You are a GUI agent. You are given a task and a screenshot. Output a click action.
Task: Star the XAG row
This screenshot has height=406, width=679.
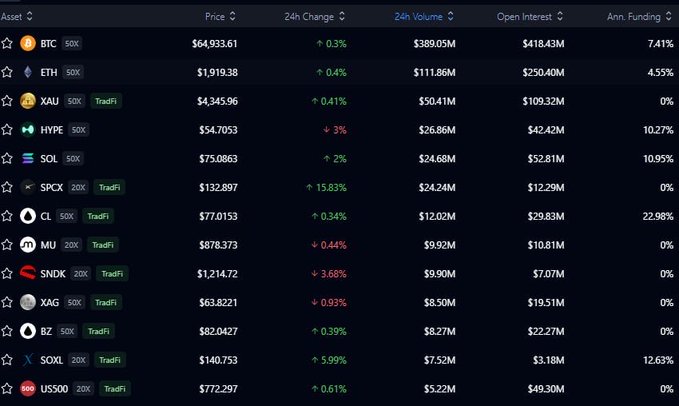7,302
